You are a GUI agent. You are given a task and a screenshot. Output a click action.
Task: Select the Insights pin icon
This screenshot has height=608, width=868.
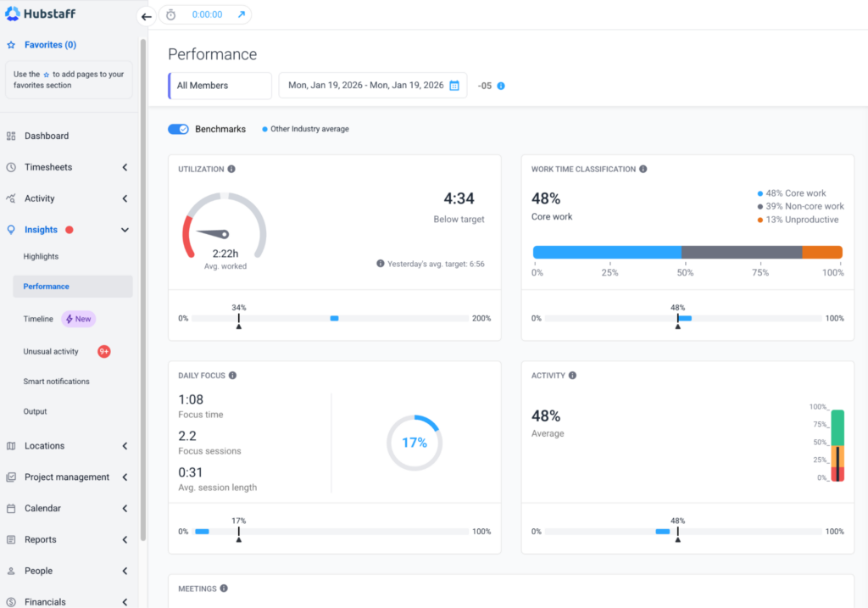pos(12,229)
